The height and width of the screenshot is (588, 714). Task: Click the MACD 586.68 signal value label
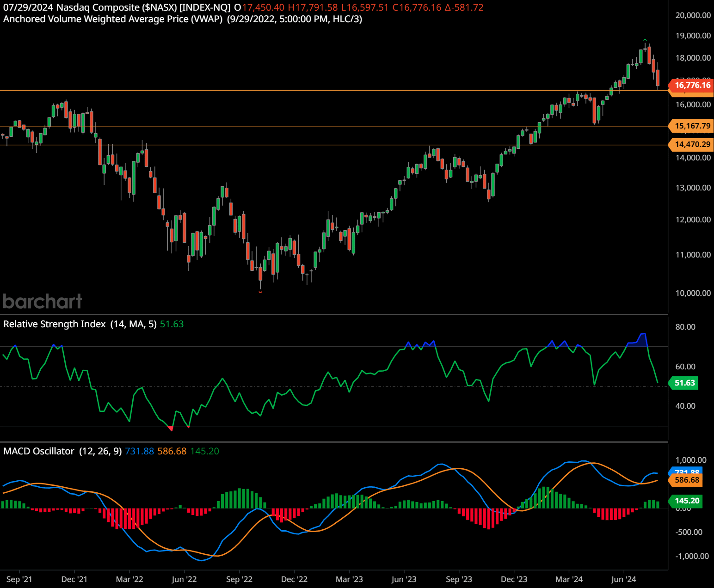pyautogui.click(x=686, y=480)
